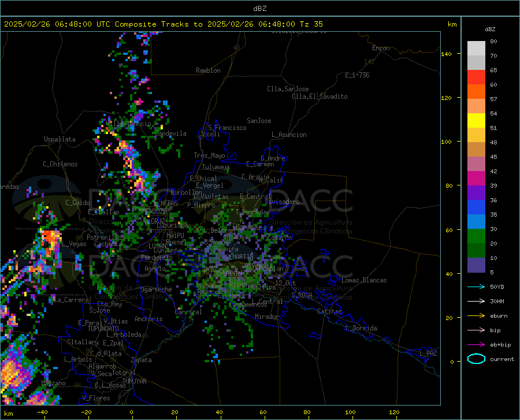Click the magenta eb+bip arrow legend icon
520x420 pixels.
click(476, 345)
